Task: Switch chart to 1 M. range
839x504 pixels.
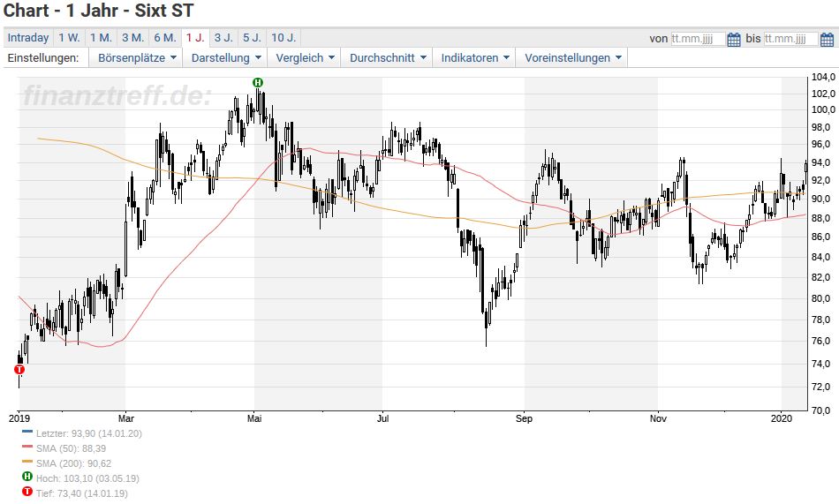Action: [101, 38]
